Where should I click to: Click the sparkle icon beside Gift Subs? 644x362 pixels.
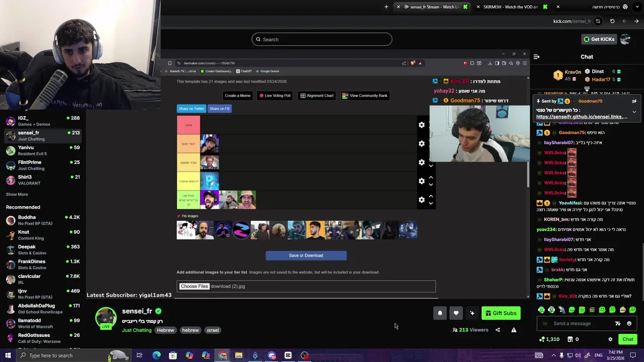pos(472,313)
